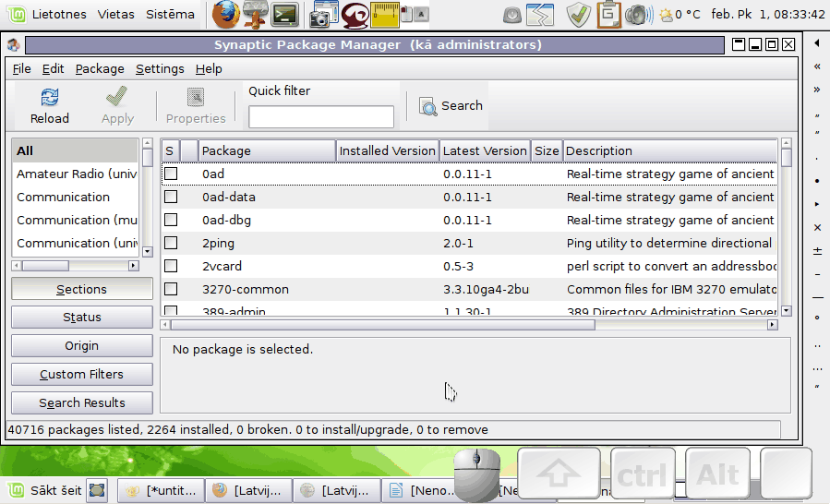Viewport: 830px width, 504px height.
Task: Open the Package menu
Action: pos(100,69)
